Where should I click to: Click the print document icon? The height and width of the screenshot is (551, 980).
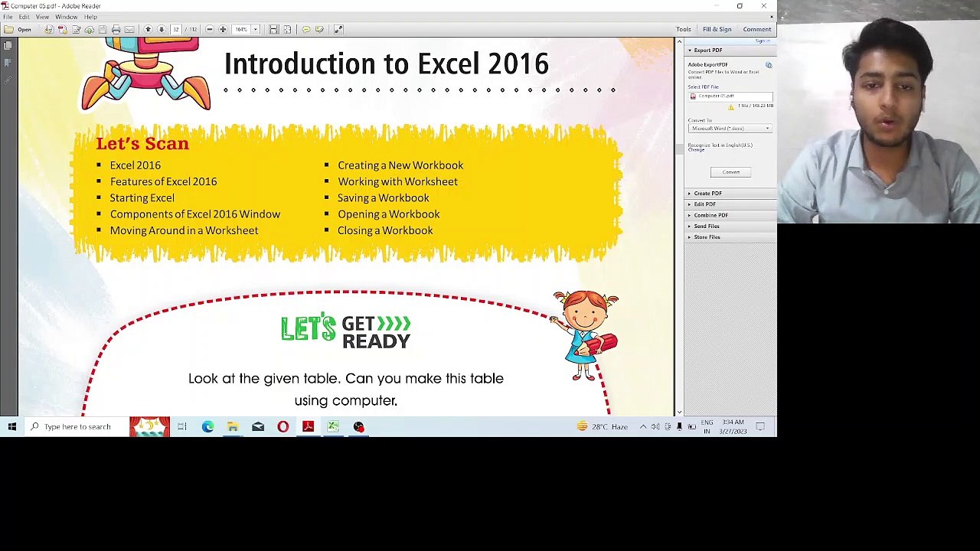116,29
